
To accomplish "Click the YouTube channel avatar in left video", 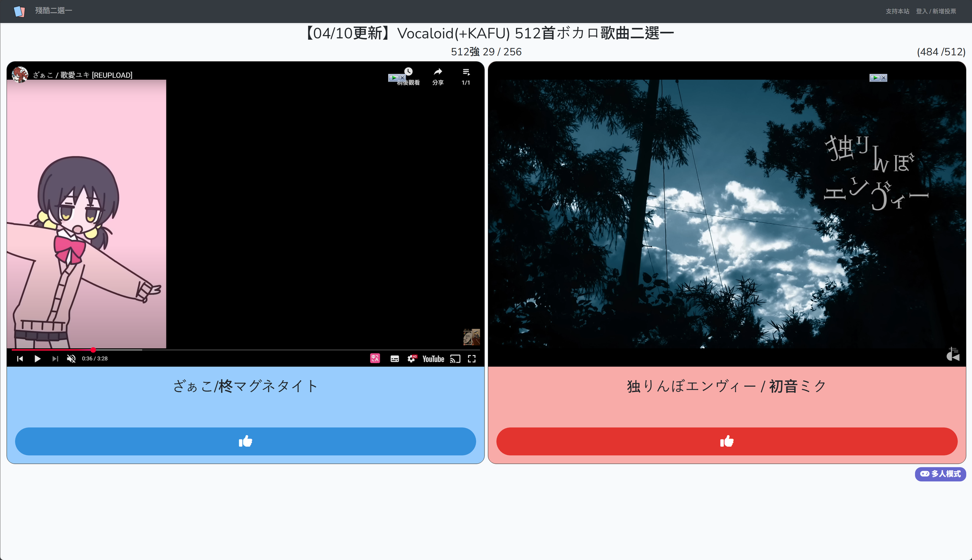I will [x=20, y=75].
